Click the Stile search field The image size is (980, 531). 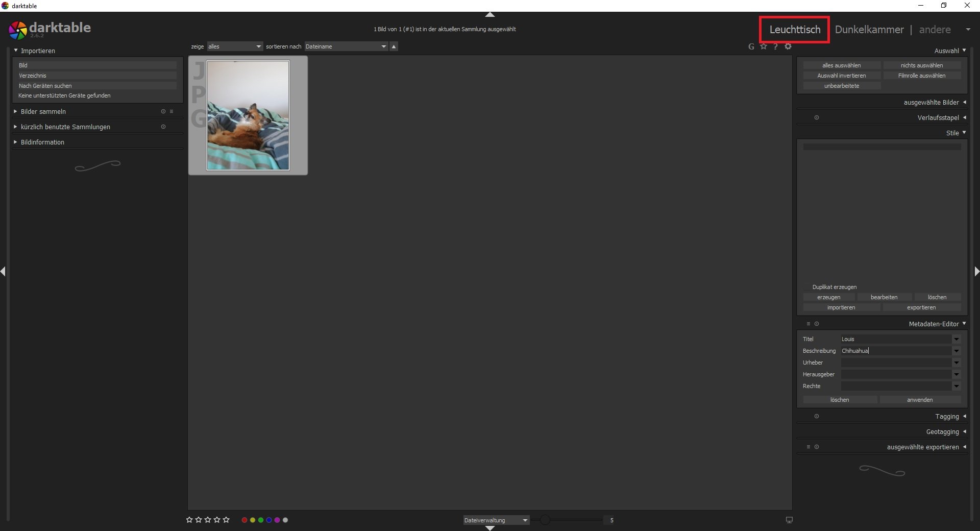click(882, 147)
